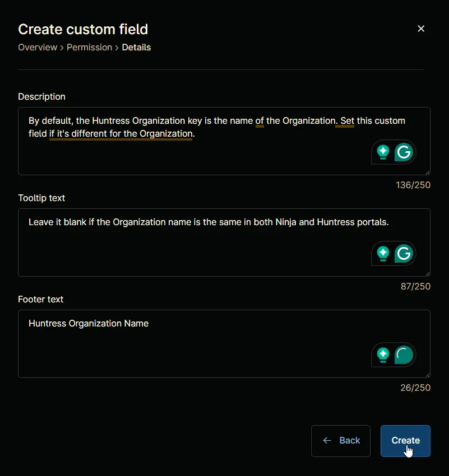Click into the Tooltip text area
The image size is (449, 476).
[224, 242]
